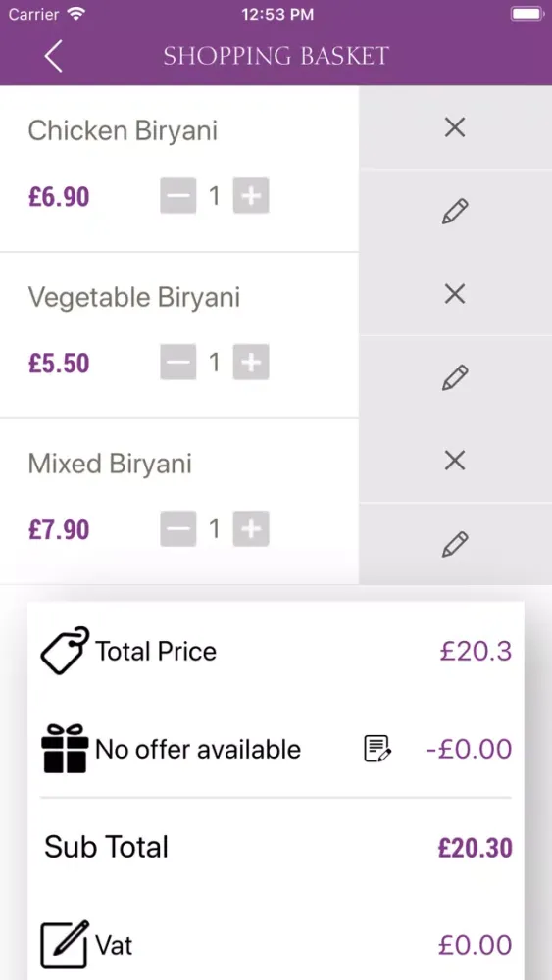Tap the Total Price tag icon
The image size is (552, 980).
click(x=65, y=651)
